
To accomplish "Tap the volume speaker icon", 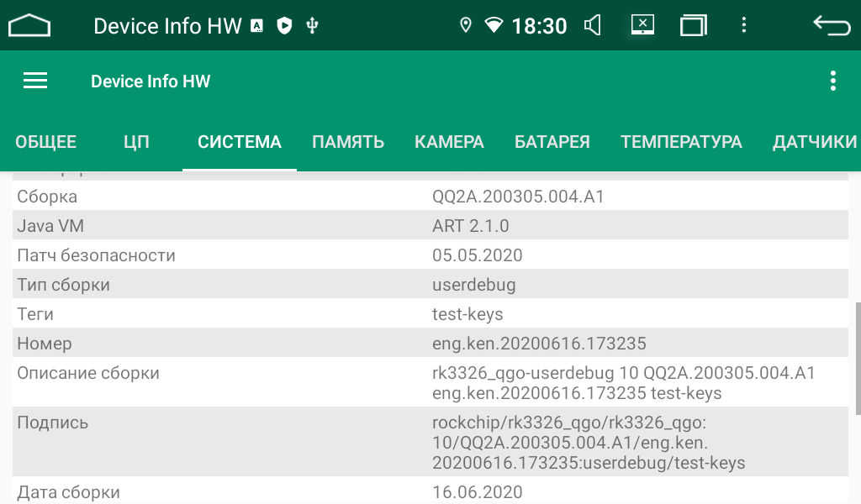I will tap(592, 25).
